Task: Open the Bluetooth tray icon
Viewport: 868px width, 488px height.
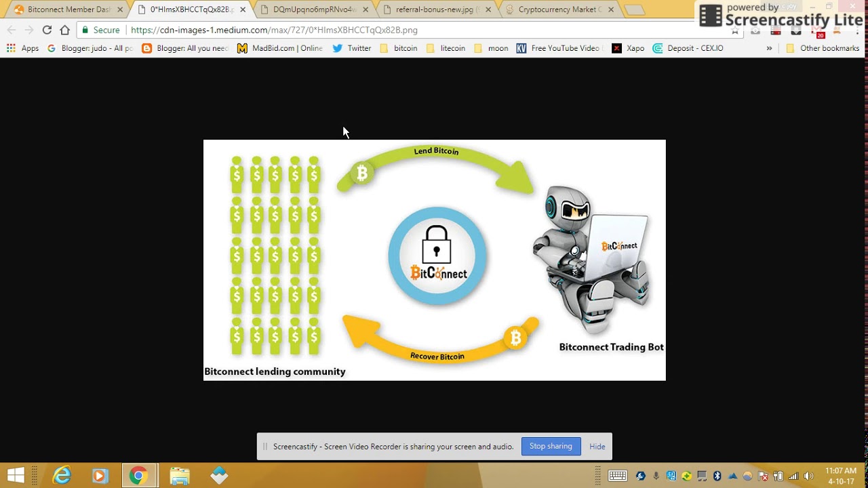Action: coord(717,476)
